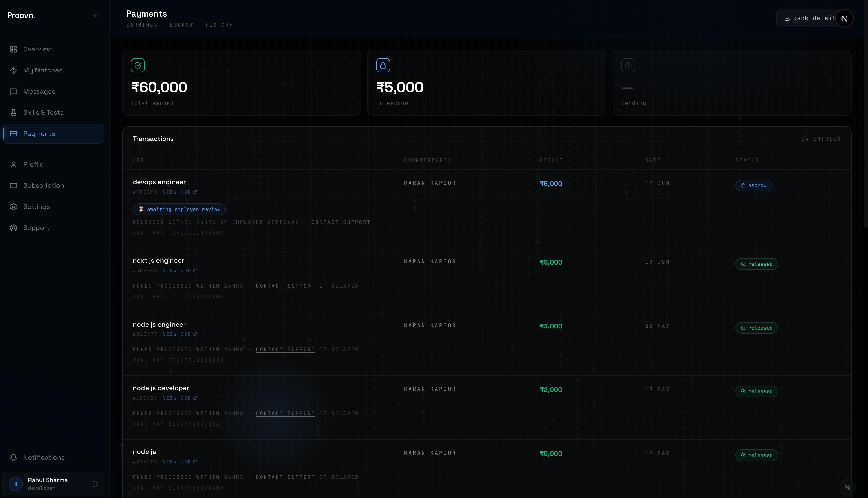The height and width of the screenshot is (498, 868).
Task: Click the in escrow lock icon
Action: tap(383, 65)
